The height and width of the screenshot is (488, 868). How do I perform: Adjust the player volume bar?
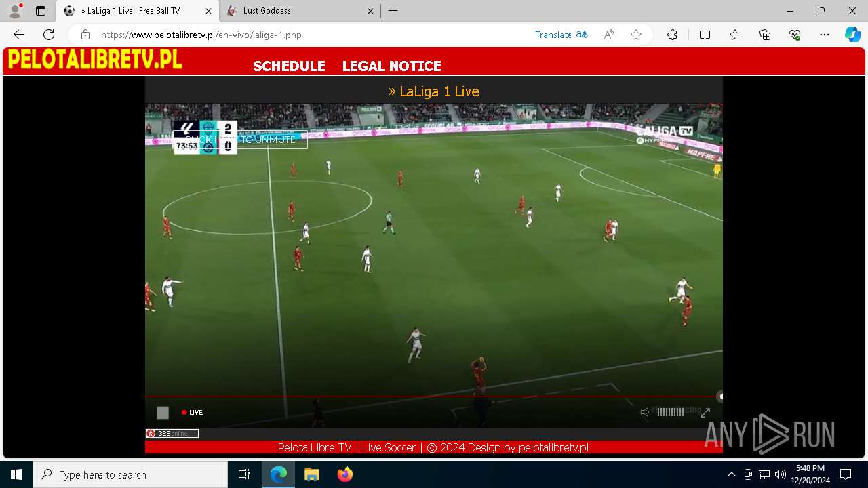coord(671,412)
